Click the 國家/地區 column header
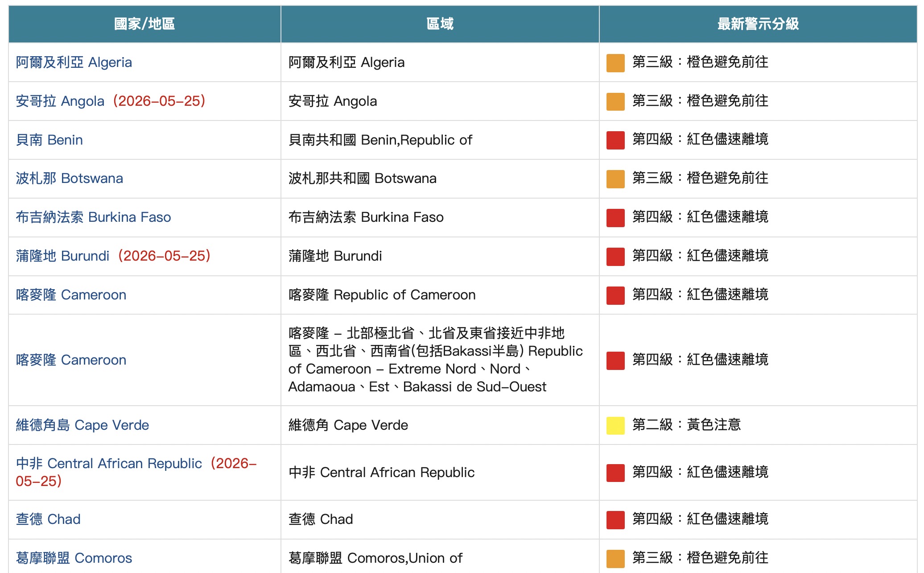Viewport: 924px width, 573px height. coord(144,24)
